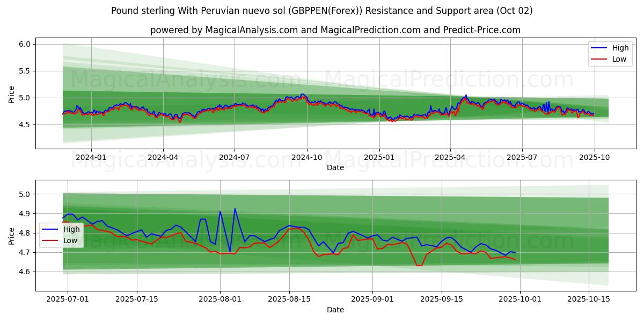644x322 pixels.
Task: Click the Price y-axis label of top chart
Action: coord(12,94)
